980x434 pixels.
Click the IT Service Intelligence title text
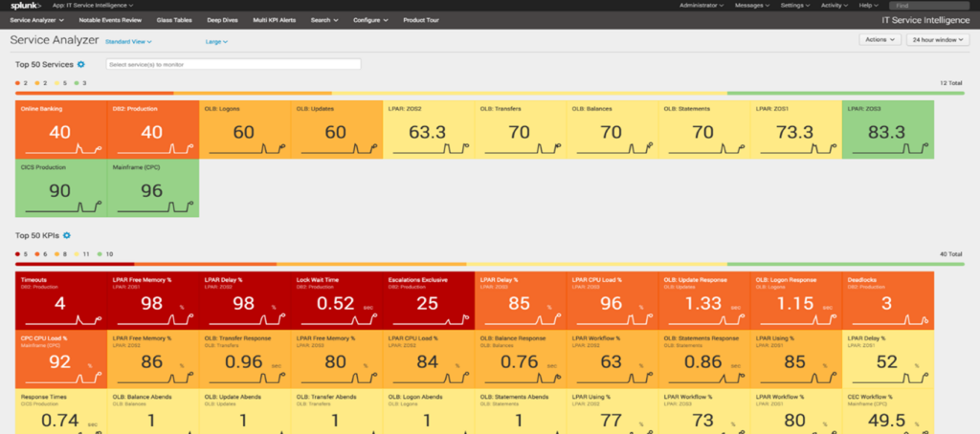coord(925,20)
